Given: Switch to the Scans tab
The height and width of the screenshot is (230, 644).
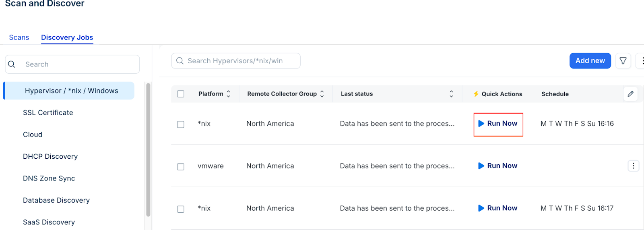Looking at the screenshot, I should (x=19, y=37).
